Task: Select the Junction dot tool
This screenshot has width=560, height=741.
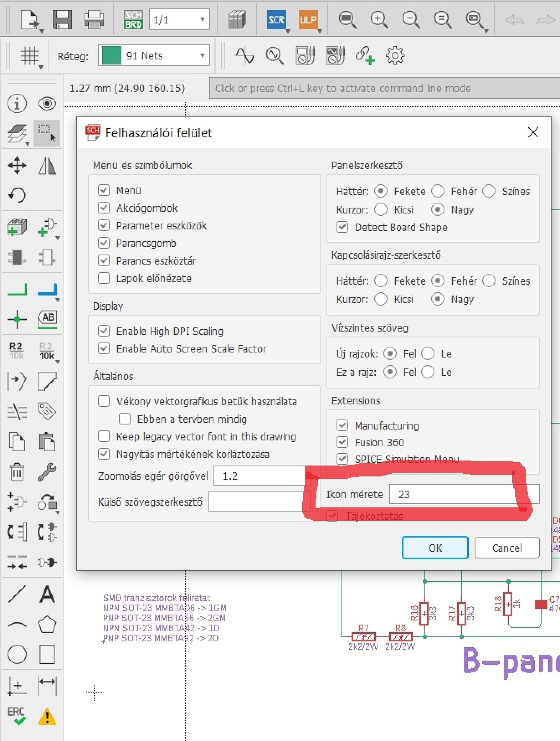Action: (x=17, y=319)
